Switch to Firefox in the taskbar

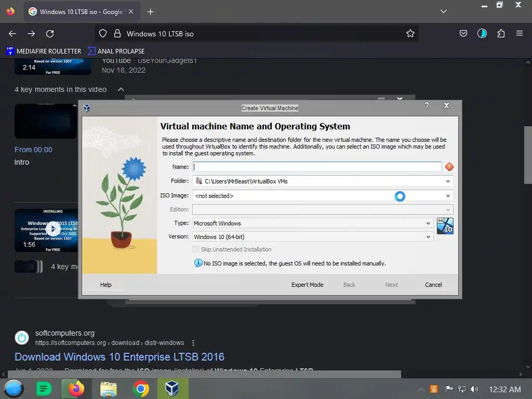click(76, 389)
